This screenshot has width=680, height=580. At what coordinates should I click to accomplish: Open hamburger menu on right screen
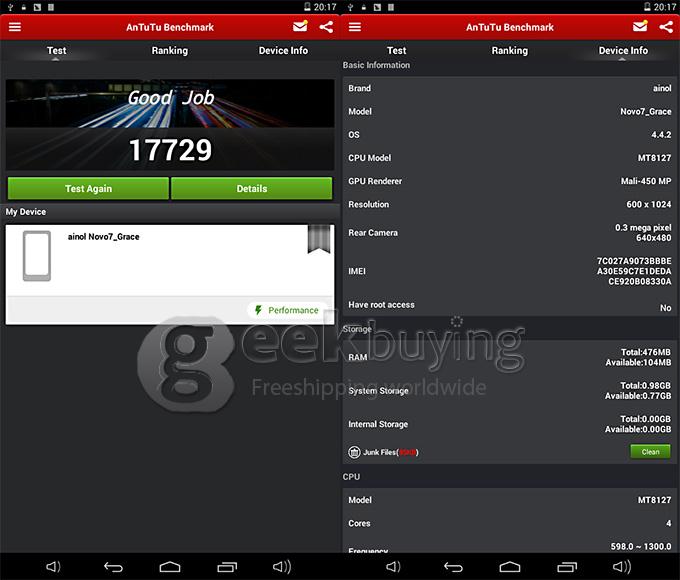point(355,27)
